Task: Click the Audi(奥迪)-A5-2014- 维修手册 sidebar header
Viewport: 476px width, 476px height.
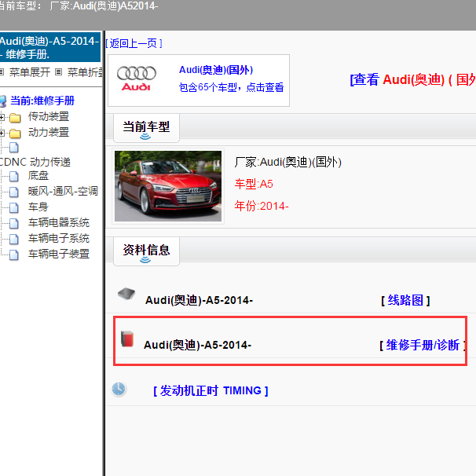Action: [50, 47]
